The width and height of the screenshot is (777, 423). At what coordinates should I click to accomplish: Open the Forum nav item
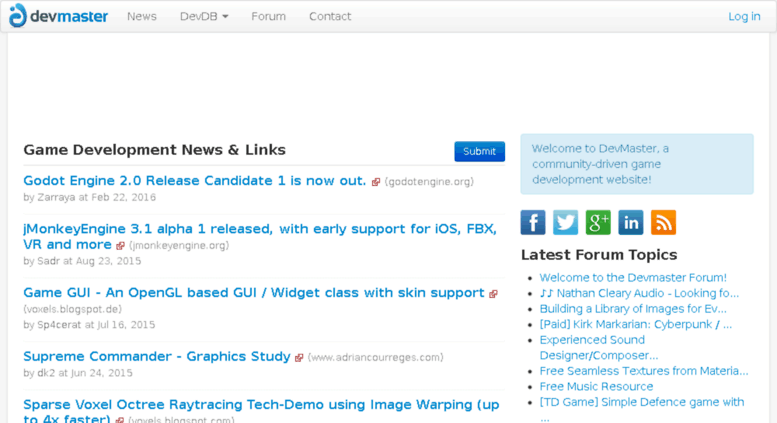point(269,16)
